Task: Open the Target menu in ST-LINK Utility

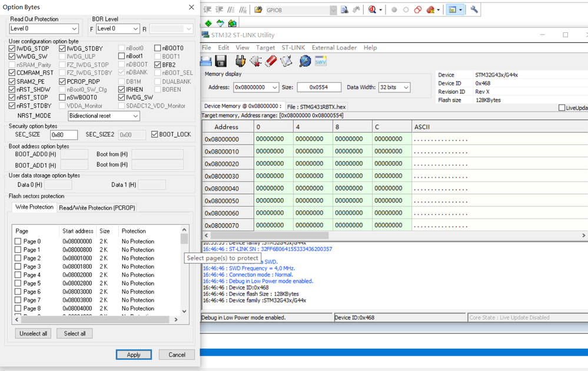Action: (x=265, y=48)
